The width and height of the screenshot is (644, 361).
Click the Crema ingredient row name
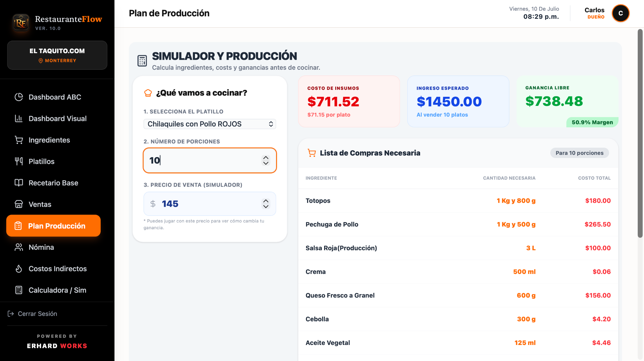315,272
